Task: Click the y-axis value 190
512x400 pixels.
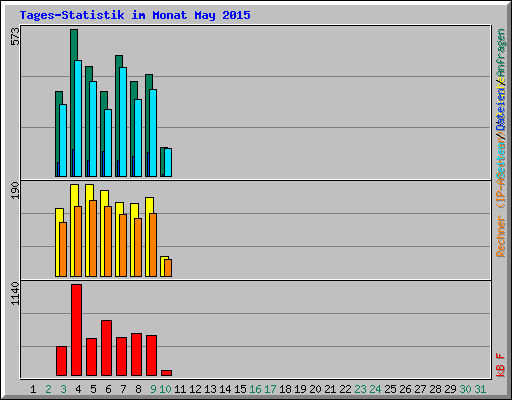Action: (x=15, y=190)
